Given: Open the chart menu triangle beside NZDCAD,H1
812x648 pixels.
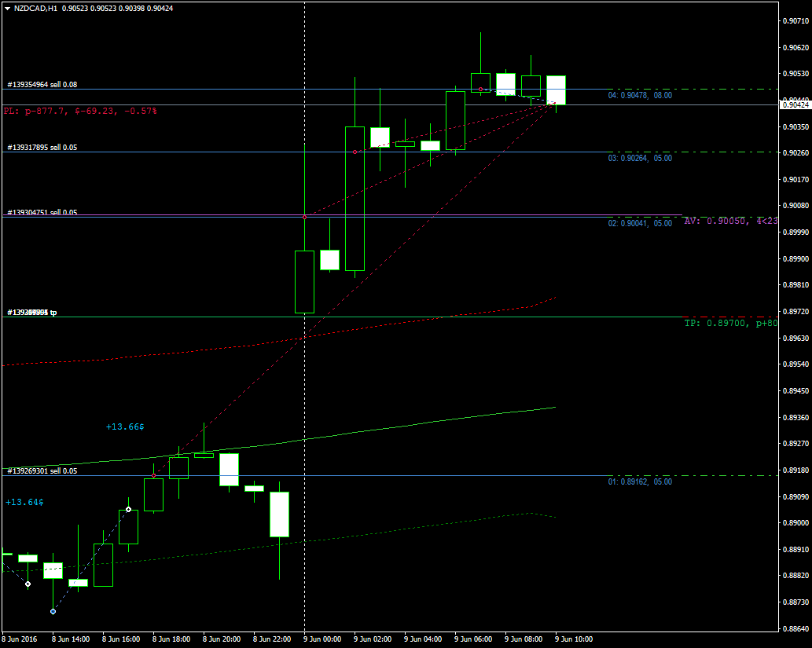Looking at the screenshot, I should pos(8,9).
